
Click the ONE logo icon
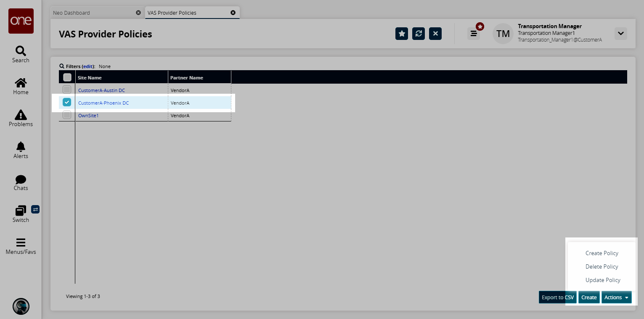tap(21, 21)
